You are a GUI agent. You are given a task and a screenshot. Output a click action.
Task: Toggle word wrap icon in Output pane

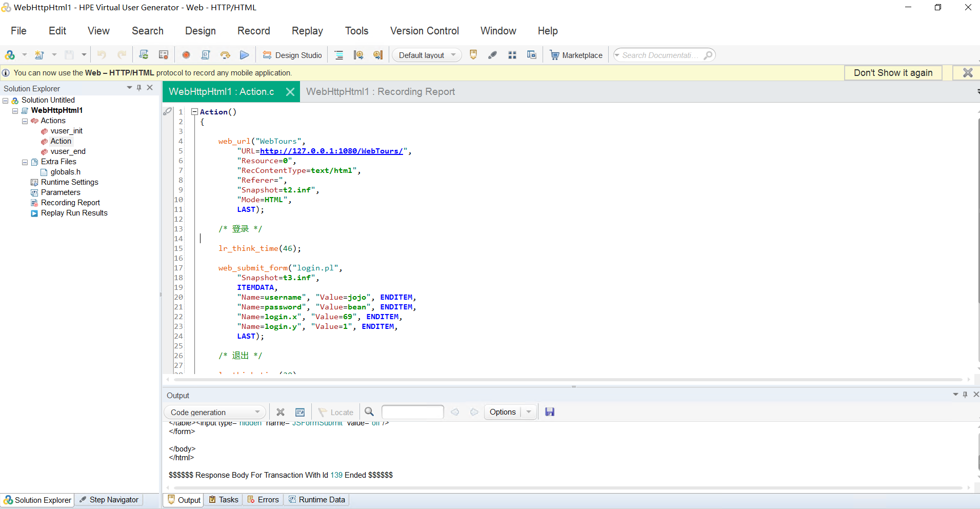(300, 412)
